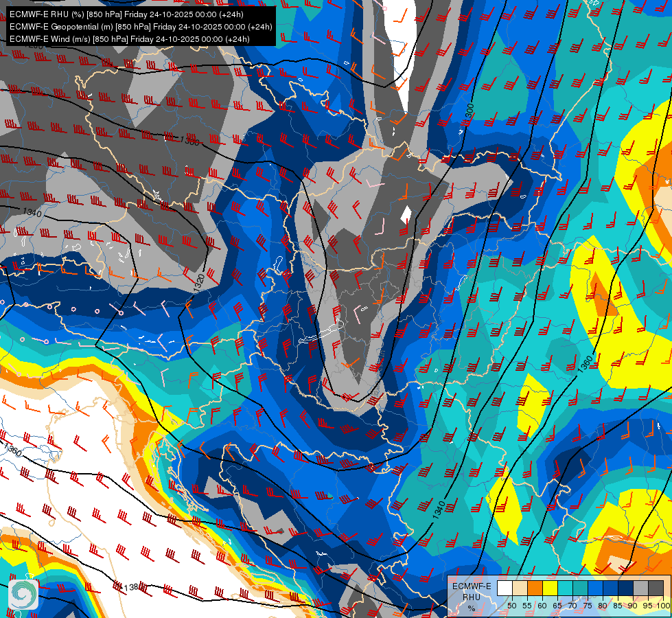This screenshot has width=672, height=618.
Task: Click the '1320' geopotential contour label
Action: 199,284
